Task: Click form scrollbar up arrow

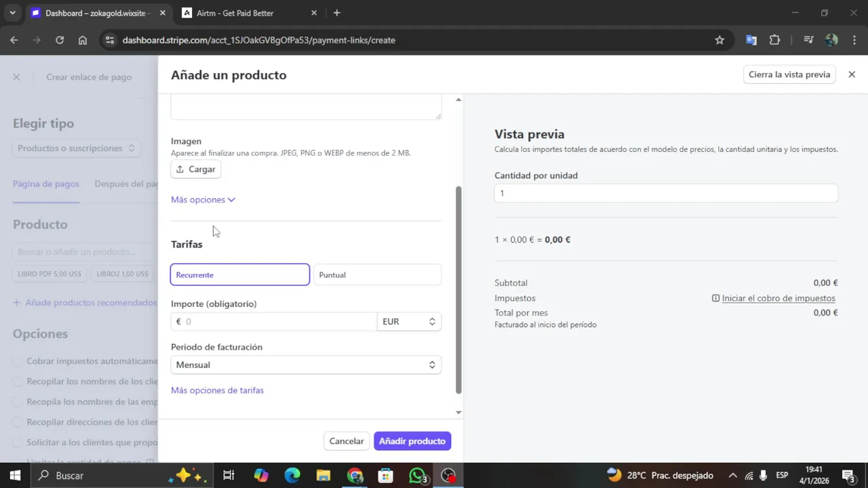Action: pos(458,100)
